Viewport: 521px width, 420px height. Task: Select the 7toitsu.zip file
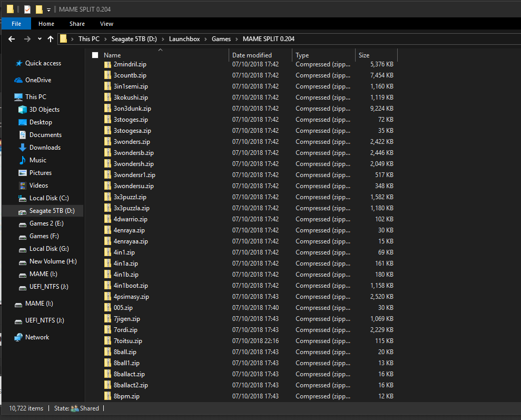(x=128, y=341)
